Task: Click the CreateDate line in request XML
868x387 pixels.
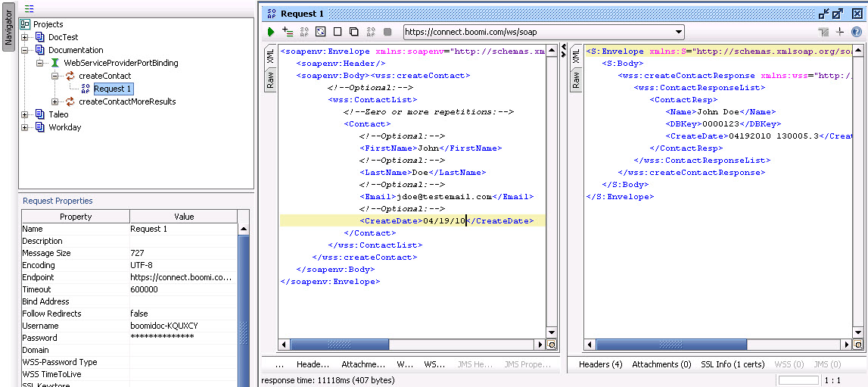Action: (x=412, y=221)
